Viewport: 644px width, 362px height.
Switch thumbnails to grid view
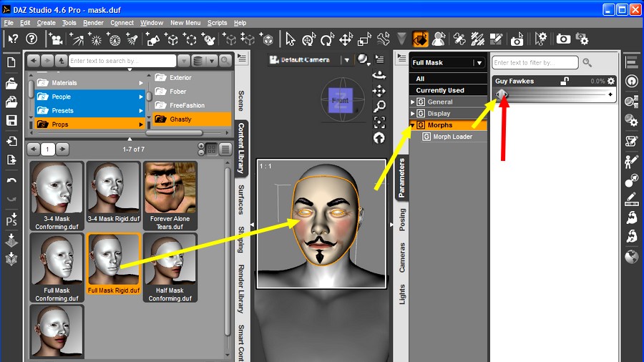point(212,150)
